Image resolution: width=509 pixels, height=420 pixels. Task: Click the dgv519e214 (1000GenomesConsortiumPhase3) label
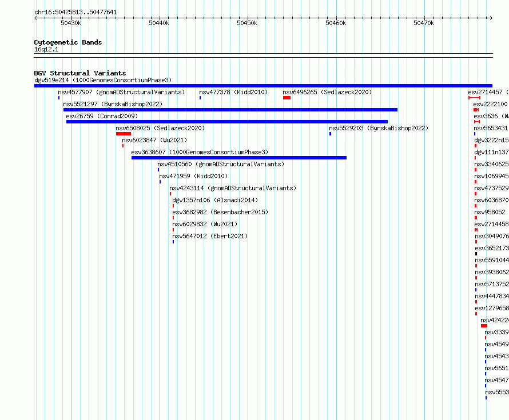[103, 80]
